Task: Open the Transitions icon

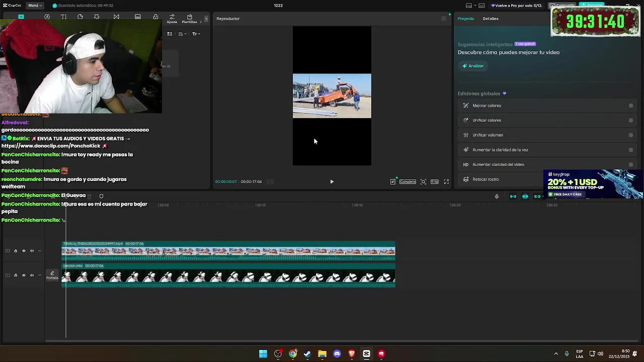Action: click(116, 17)
